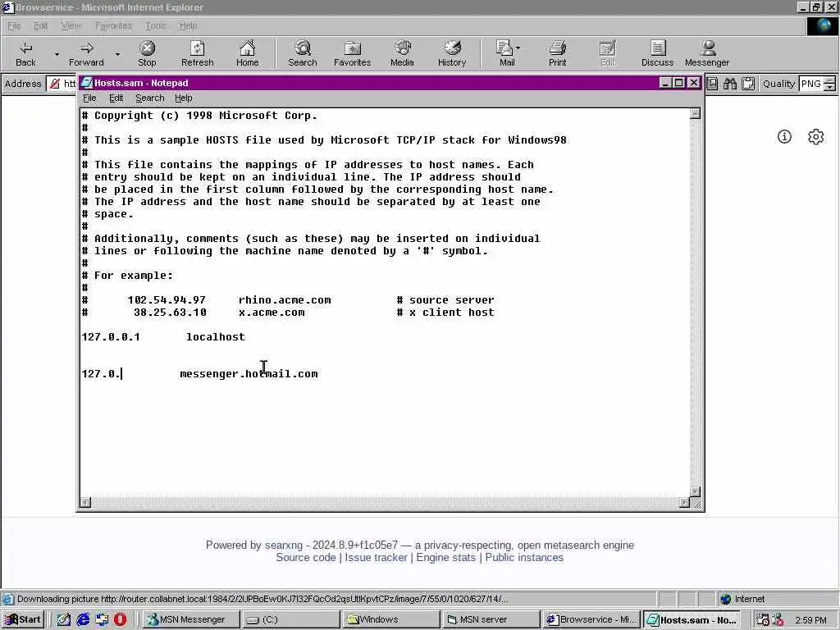Image resolution: width=840 pixels, height=630 pixels.
Task: Click Notepad's horizontal scrollbar right arrow
Action: click(684, 503)
